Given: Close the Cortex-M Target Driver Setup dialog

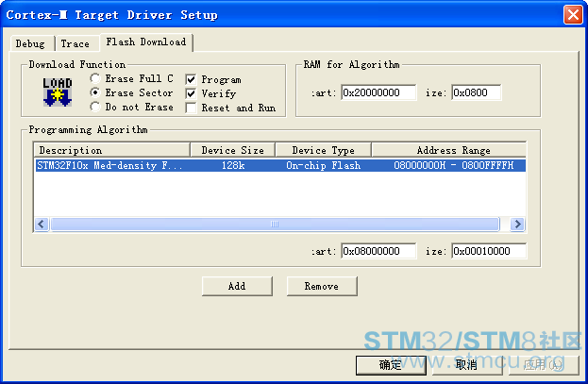Looking at the screenshot, I should [573, 15].
